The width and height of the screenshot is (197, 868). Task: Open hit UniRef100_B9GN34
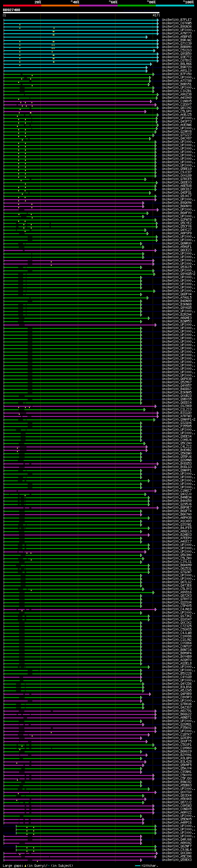[177, 26]
